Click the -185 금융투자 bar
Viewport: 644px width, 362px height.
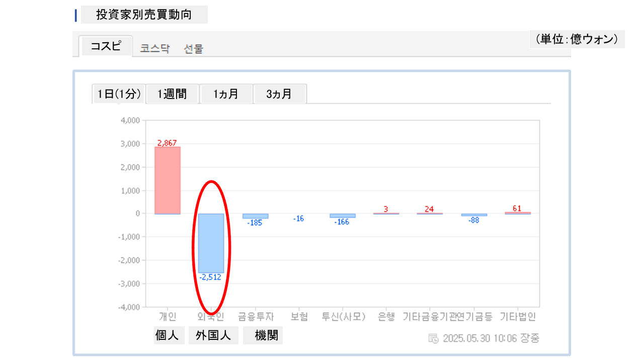click(255, 216)
